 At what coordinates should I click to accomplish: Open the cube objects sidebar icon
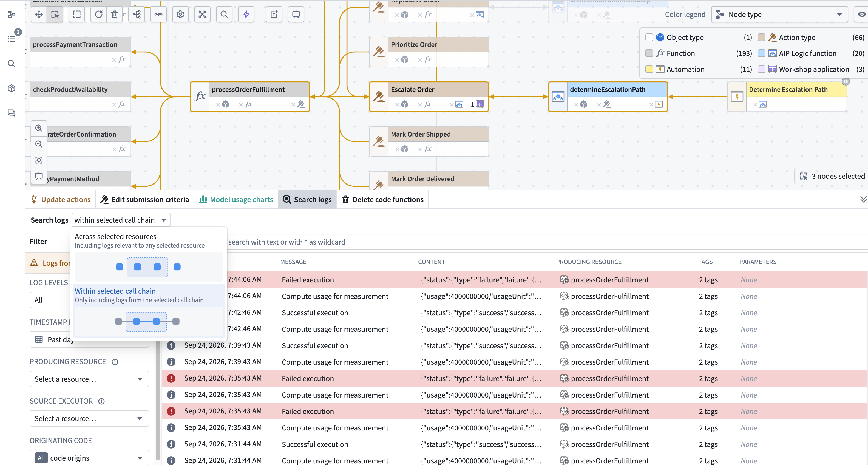coord(12,88)
